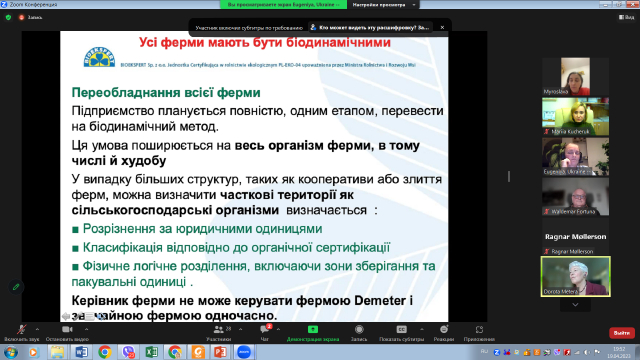
Task: Click the green encryption shield icon
Action: click(8, 18)
